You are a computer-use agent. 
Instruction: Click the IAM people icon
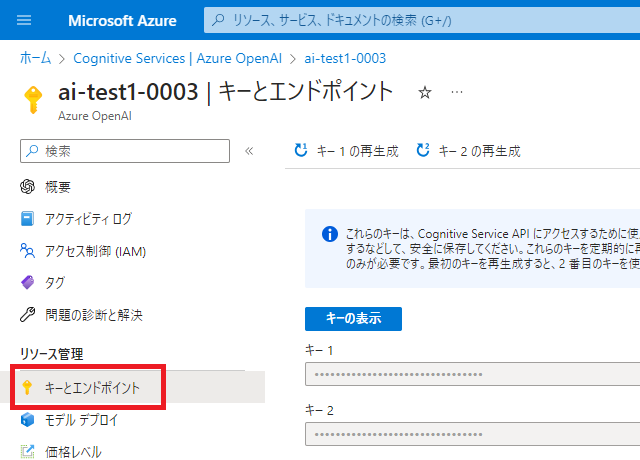point(27,251)
